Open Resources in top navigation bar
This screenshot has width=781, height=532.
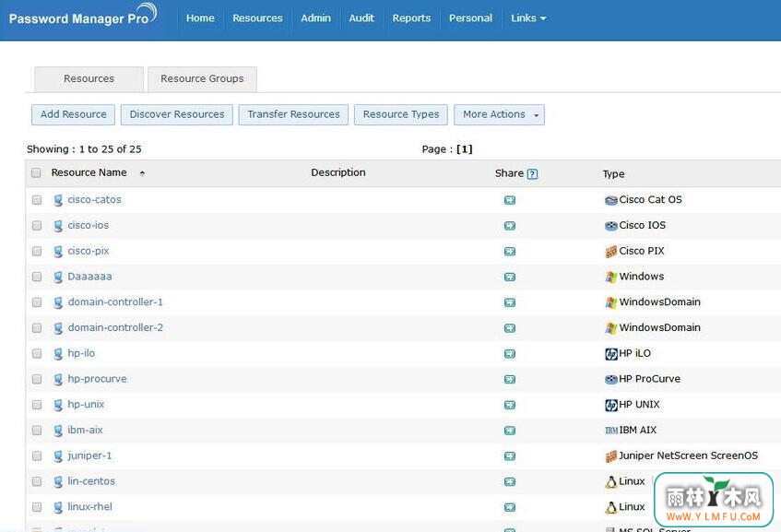click(x=257, y=18)
